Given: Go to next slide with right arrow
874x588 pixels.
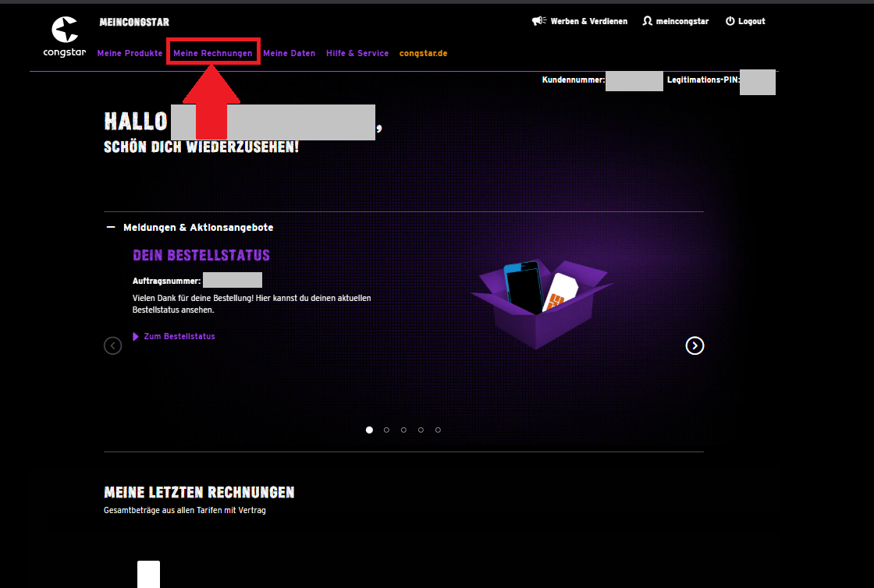Looking at the screenshot, I should click(695, 345).
